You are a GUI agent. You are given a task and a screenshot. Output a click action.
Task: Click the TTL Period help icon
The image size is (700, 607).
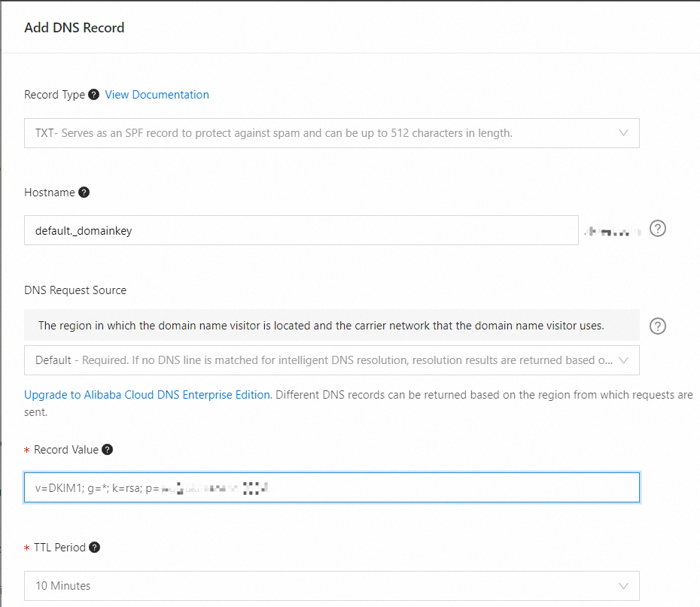click(x=95, y=548)
